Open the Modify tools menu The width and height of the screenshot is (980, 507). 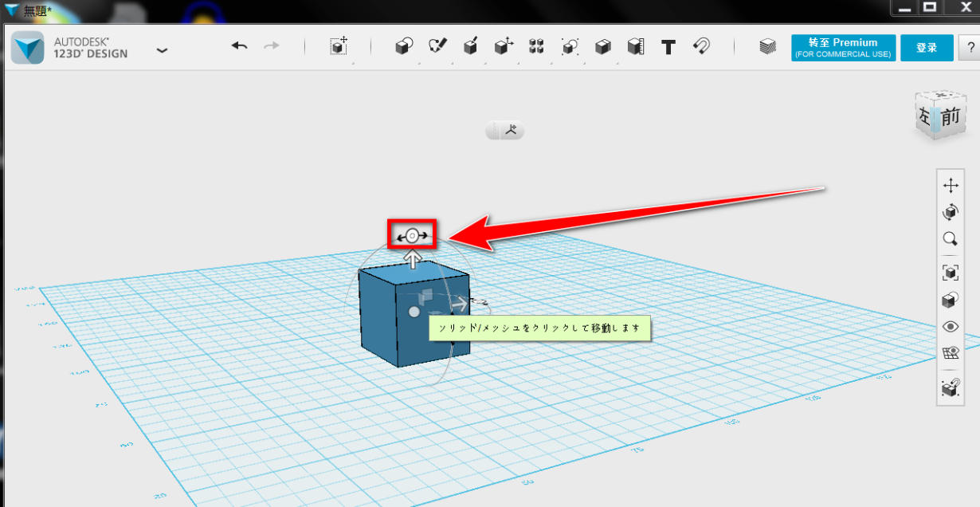click(504, 46)
